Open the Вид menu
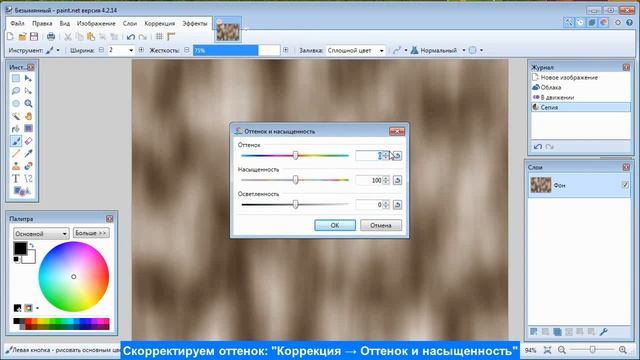This screenshot has width=640, height=360. coord(64,24)
